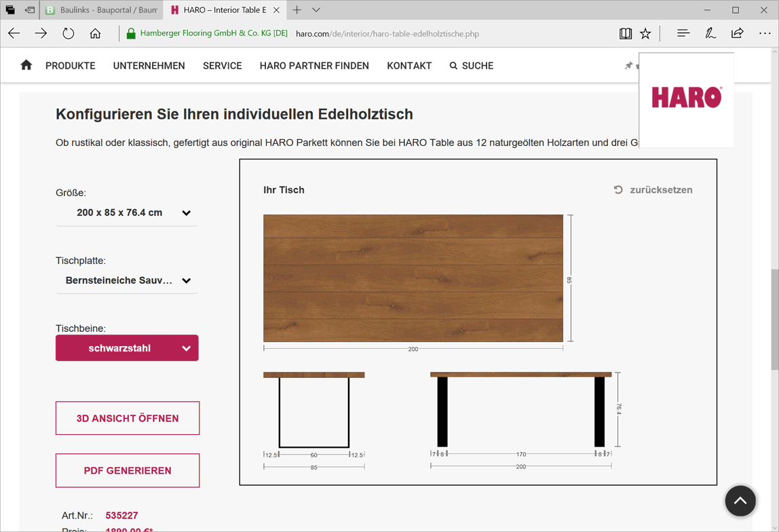This screenshot has height=532, width=779.
Task: Click the 'Ihr Tisch' title
Action: pos(284,190)
